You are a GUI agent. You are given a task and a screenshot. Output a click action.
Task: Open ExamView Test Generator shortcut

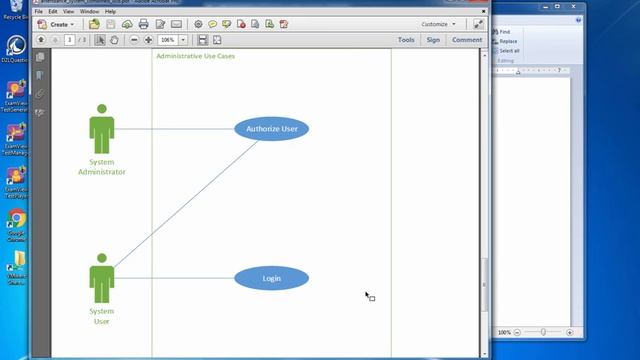tap(16, 96)
